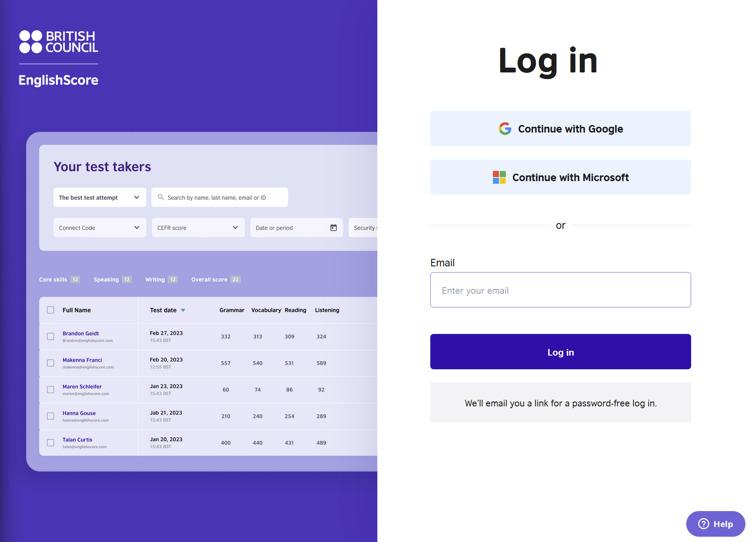Open the CEFR score dropdown
Image resolution: width=756 pixels, height=542 pixels.
pos(198,227)
